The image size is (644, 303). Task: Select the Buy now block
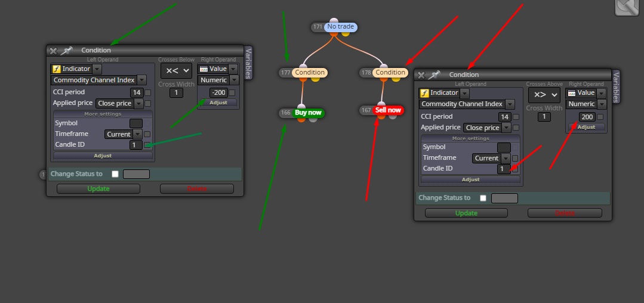(309, 113)
